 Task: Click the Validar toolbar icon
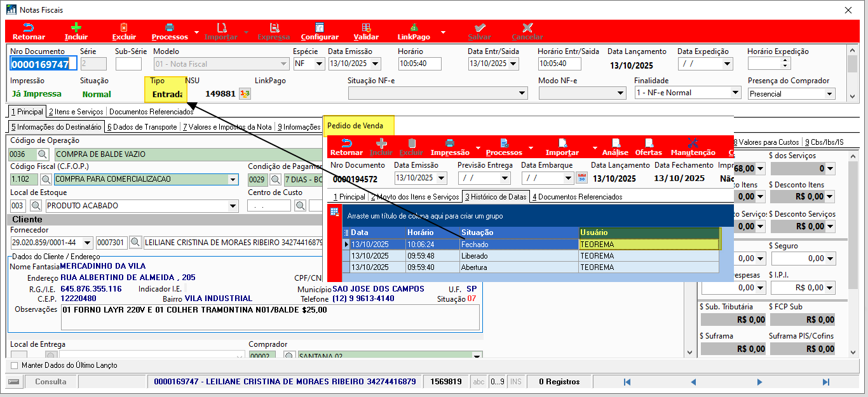click(366, 28)
